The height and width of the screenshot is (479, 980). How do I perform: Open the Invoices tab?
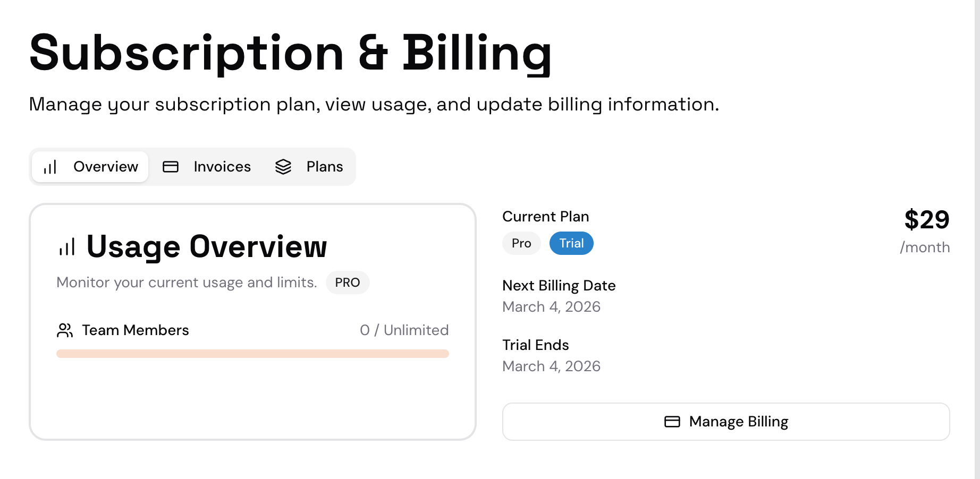(x=207, y=167)
